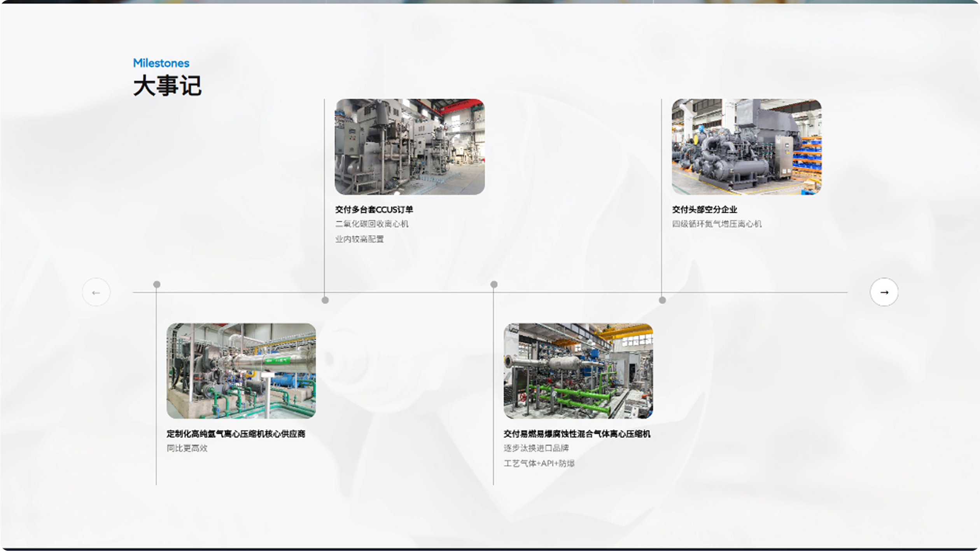Open the air separation compressor photo
This screenshot has height=551, width=980.
(x=746, y=146)
